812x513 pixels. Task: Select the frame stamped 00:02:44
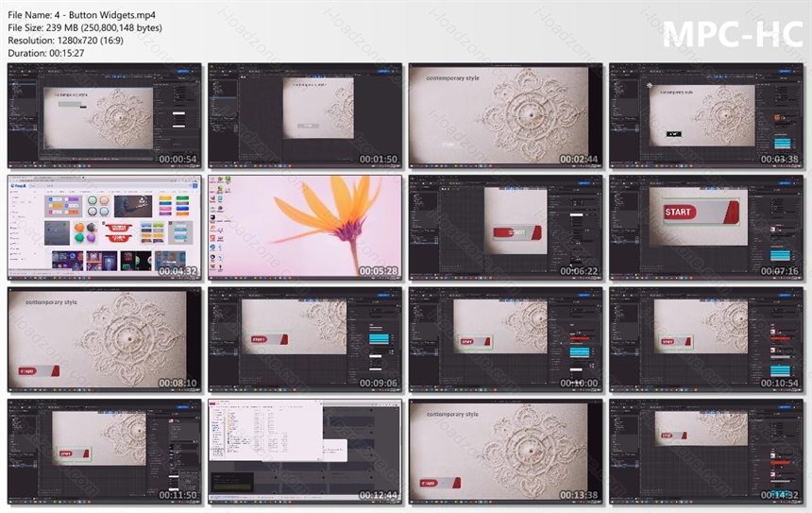click(506, 116)
